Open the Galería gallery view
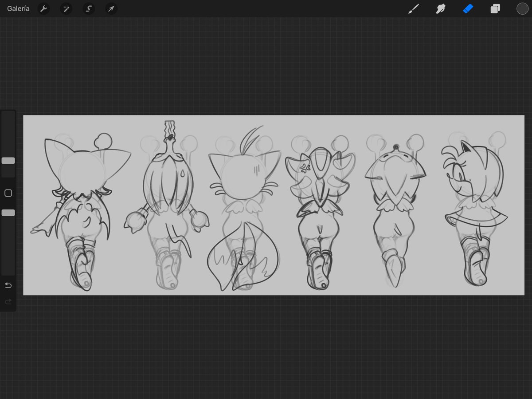Image resolution: width=532 pixels, height=399 pixels. (18, 8)
